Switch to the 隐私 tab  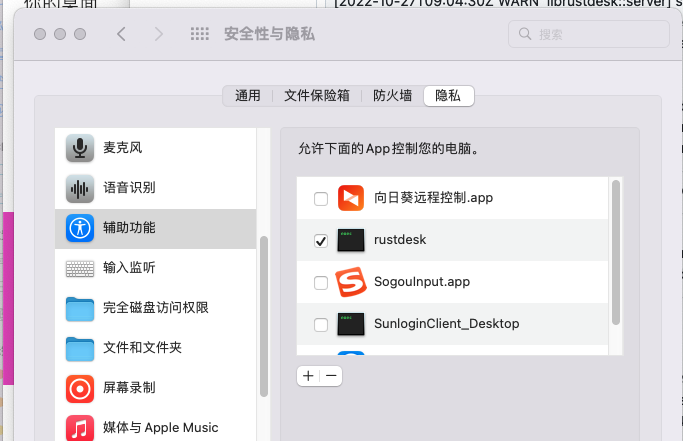tap(448, 95)
